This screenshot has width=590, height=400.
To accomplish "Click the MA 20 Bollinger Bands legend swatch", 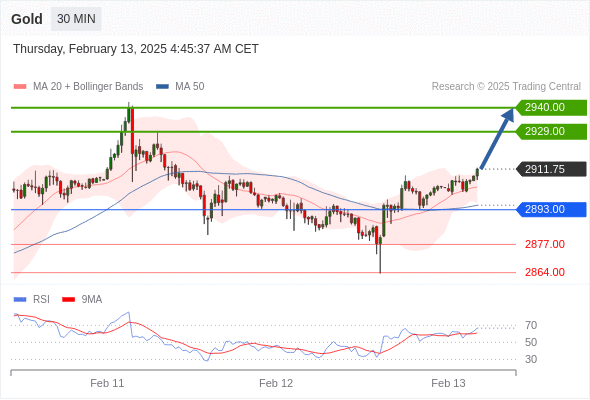I will point(20,87).
